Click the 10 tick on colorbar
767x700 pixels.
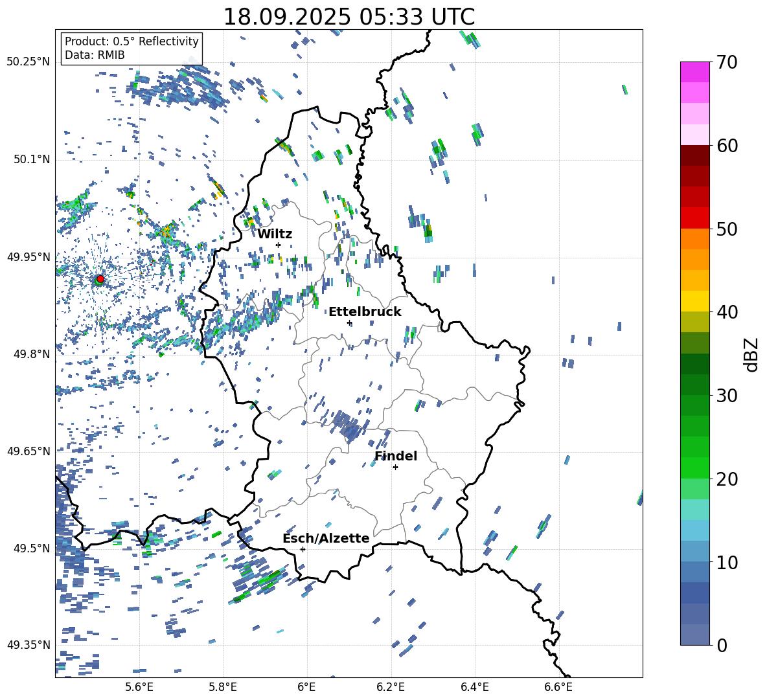[x=726, y=562]
